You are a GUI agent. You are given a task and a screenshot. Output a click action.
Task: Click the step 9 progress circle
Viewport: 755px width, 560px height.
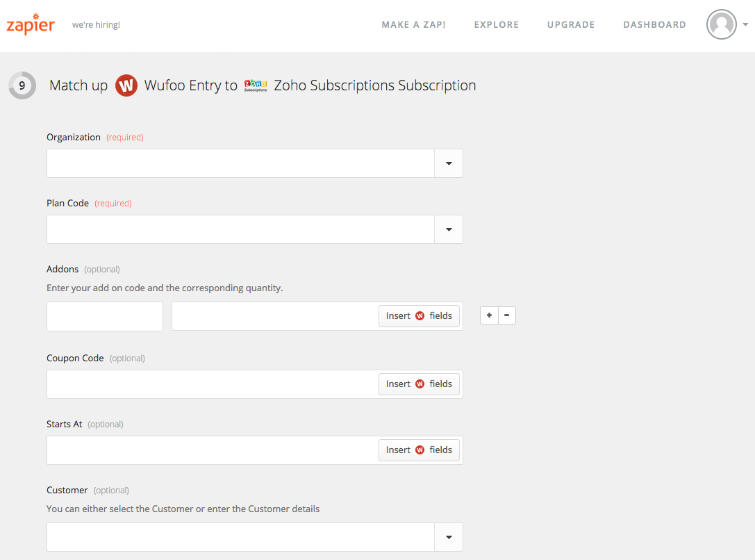pos(22,85)
